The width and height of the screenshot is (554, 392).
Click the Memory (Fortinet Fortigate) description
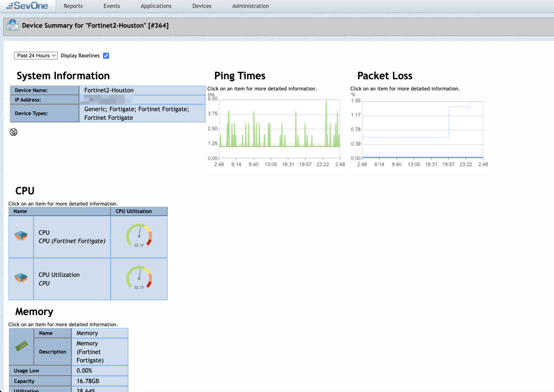point(90,352)
